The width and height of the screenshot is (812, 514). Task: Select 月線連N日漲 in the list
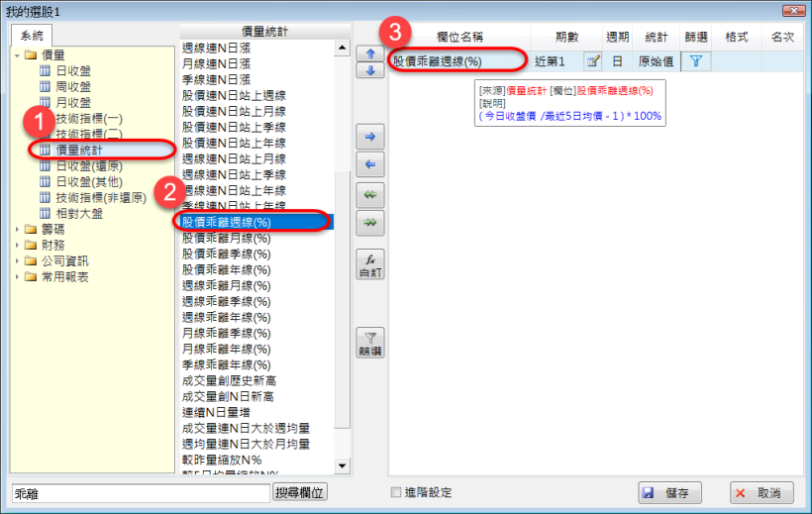coord(216,63)
